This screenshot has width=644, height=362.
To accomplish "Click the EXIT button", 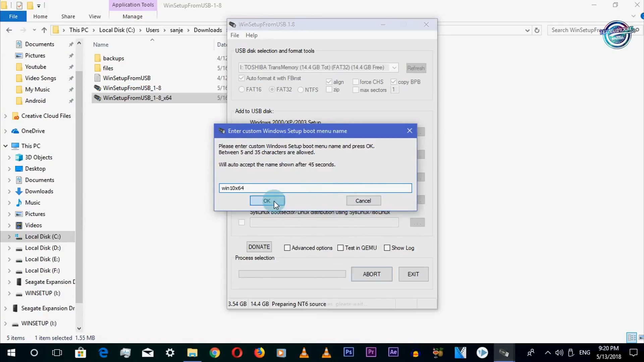I will [413, 274].
